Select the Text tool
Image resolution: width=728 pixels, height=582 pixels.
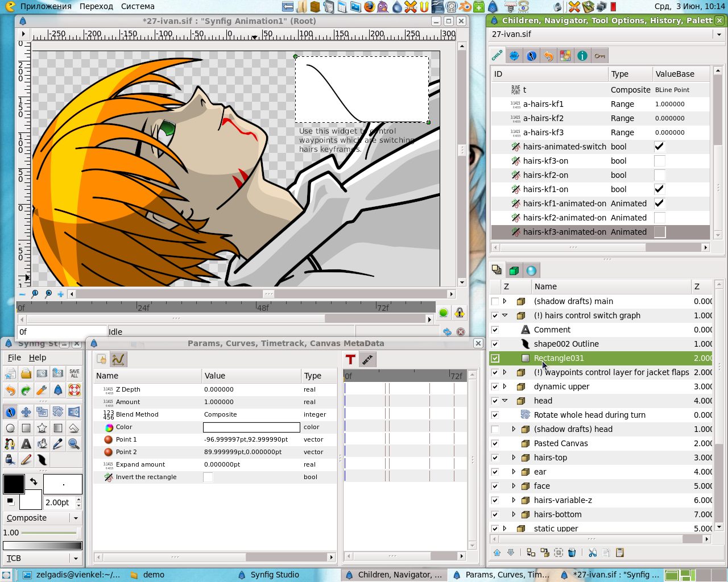(26, 444)
